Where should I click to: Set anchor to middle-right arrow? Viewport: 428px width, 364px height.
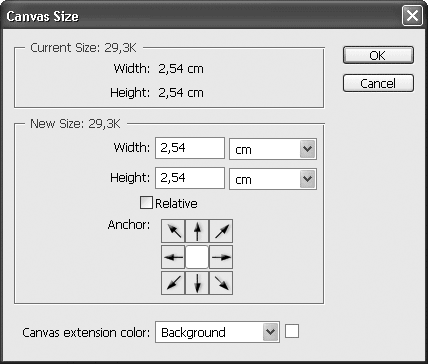click(x=221, y=257)
